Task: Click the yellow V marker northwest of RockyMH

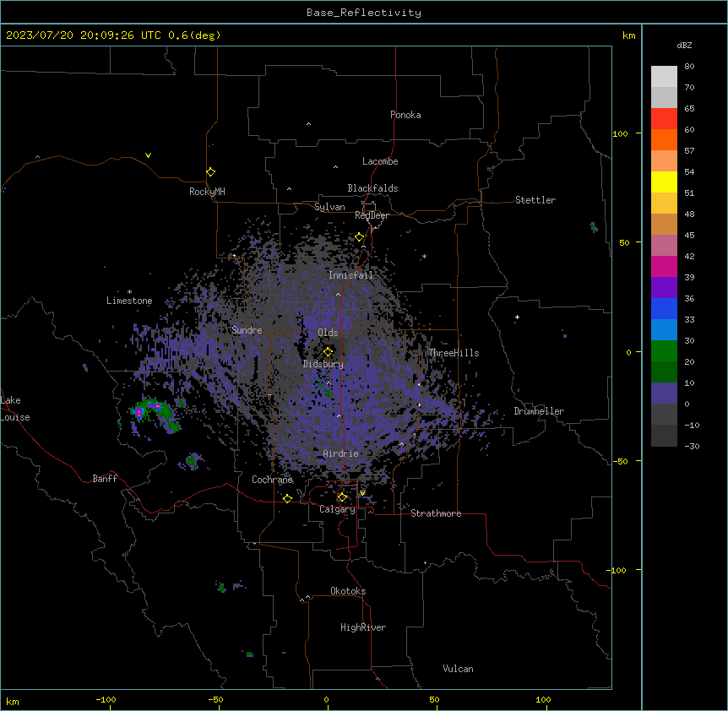Action: click(148, 155)
